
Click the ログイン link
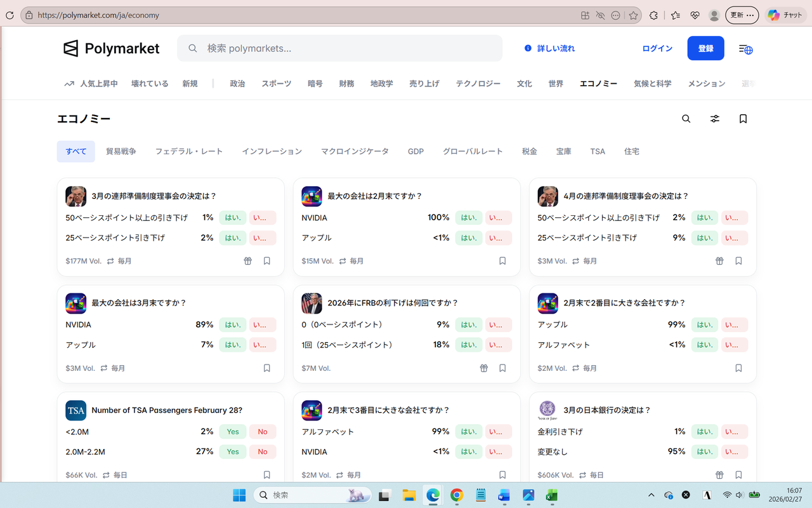point(657,48)
